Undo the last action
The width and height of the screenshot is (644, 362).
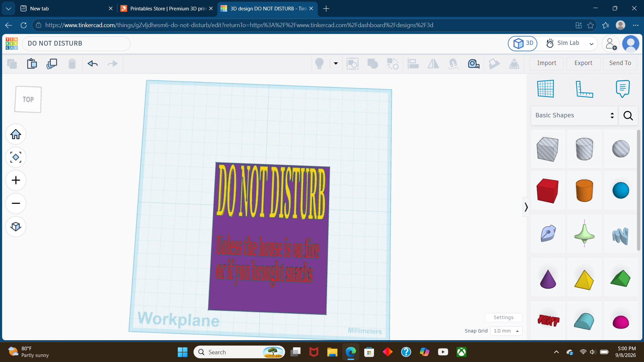click(93, 64)
